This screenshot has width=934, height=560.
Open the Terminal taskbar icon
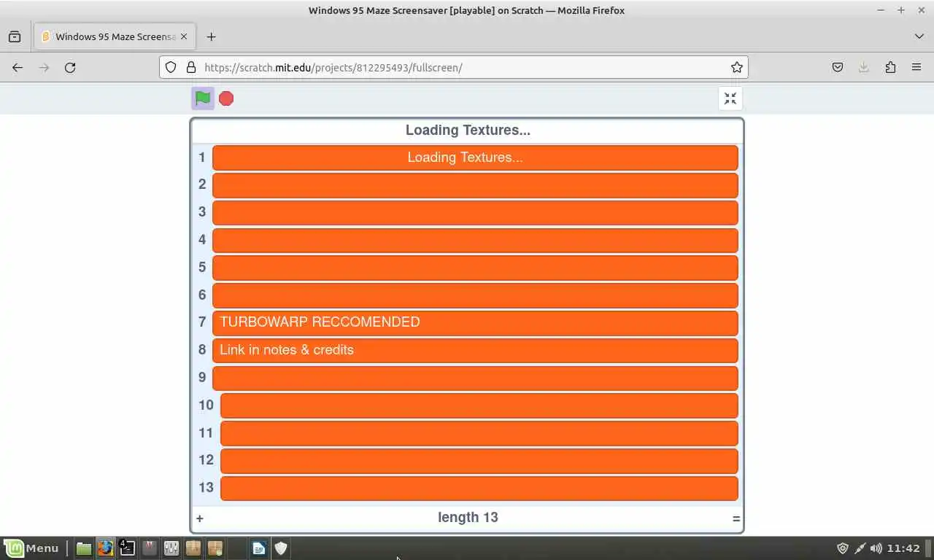tap(128, 548)
